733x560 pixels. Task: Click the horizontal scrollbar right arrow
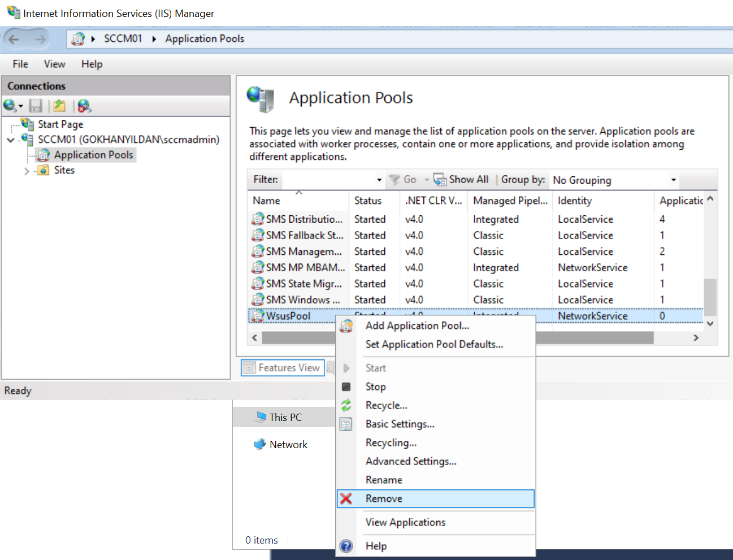pos(696,337)
